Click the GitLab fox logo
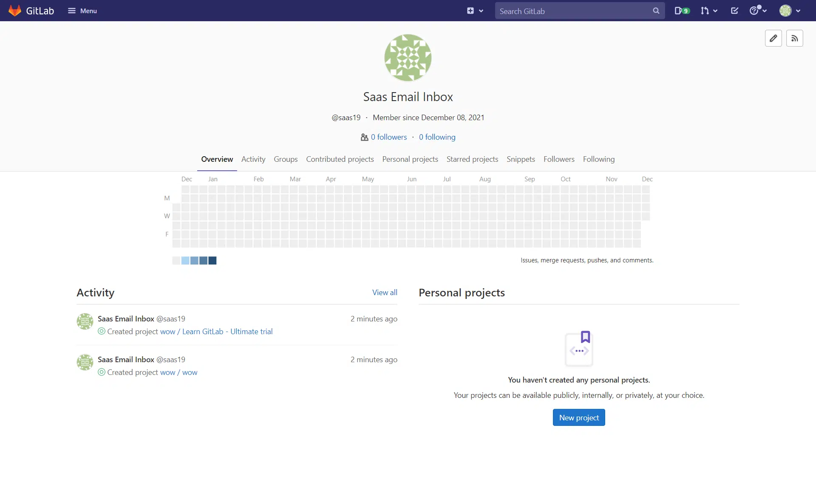The width and height of the screenshot is (816, 504). click(15, 11)
